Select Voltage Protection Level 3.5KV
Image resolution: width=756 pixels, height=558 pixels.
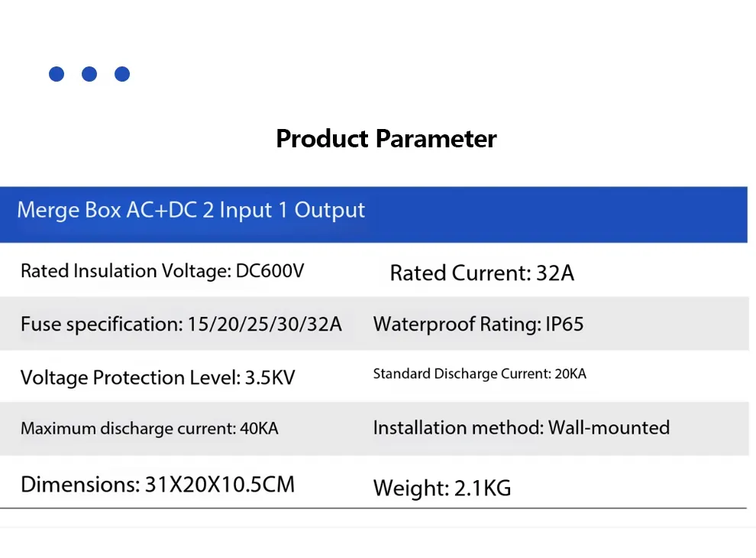157,378
